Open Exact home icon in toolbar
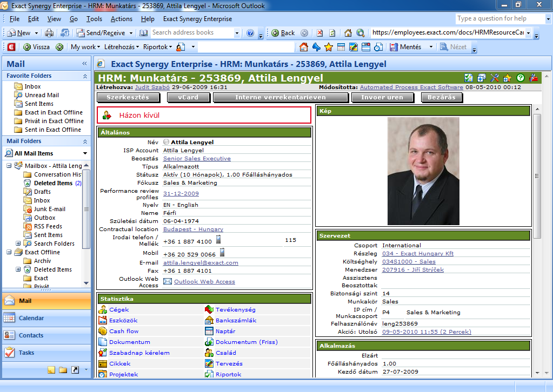 pyautogui.click(x=304, y=47)
